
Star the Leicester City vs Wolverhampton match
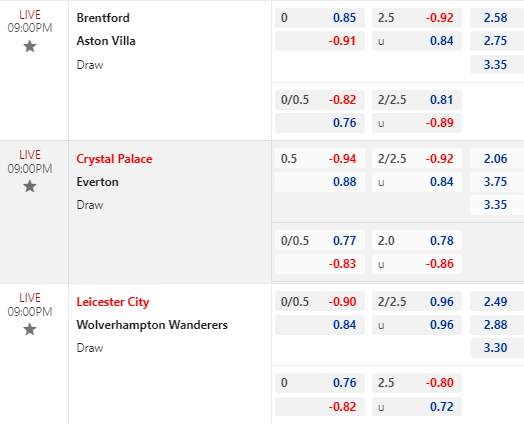[x=30, y=329]
